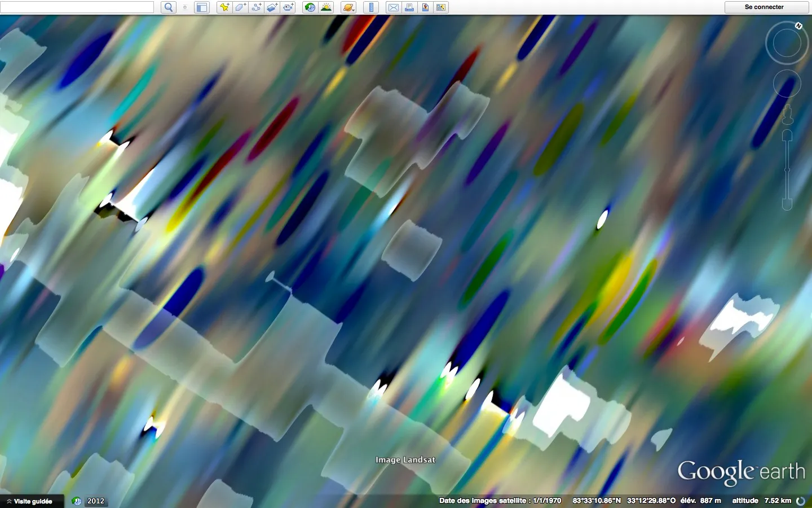Open view in Google Maps
Image resolution: width=812 pixels, height=508 pixels.
425,7
